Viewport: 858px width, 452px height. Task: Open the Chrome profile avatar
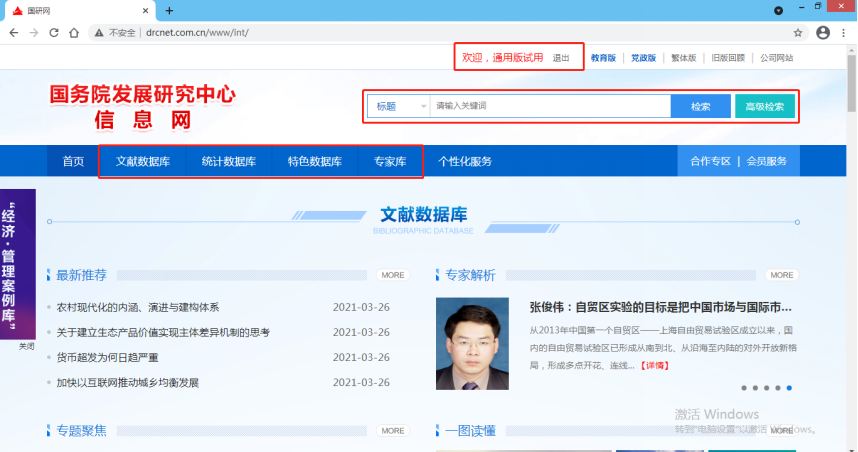(823, 32)
